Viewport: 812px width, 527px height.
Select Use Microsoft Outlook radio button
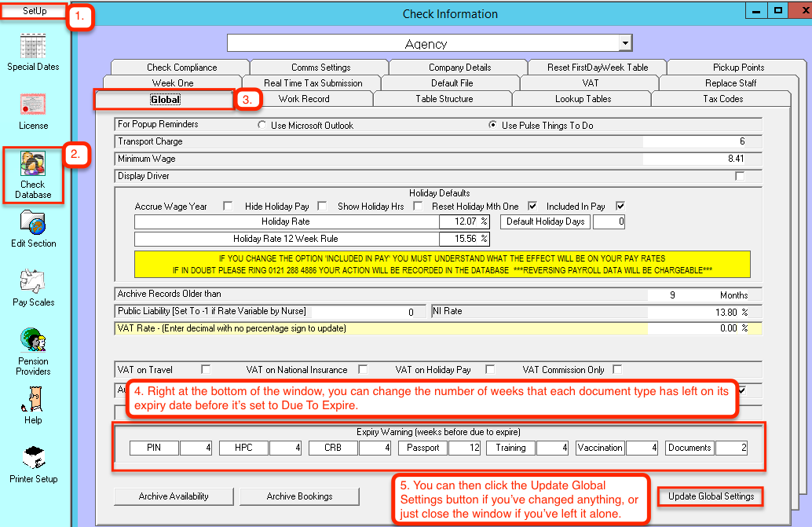coord(262,126)
